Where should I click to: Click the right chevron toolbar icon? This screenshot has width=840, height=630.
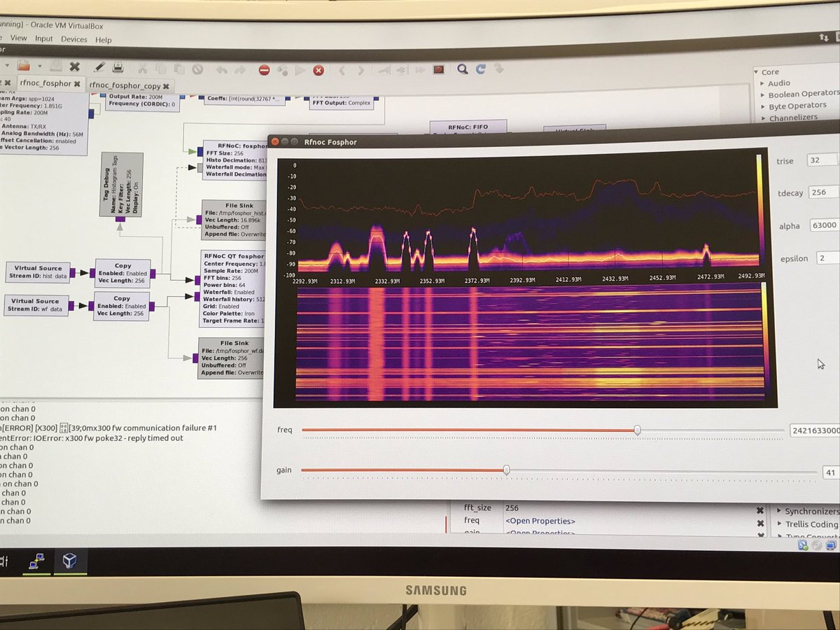click(361, 70)
